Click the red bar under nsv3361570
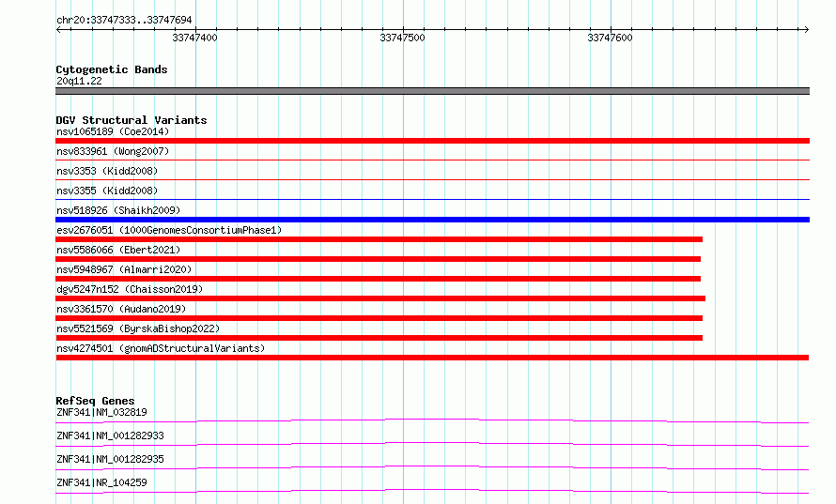Screen dimensions: 836x504 click(379, 318)
